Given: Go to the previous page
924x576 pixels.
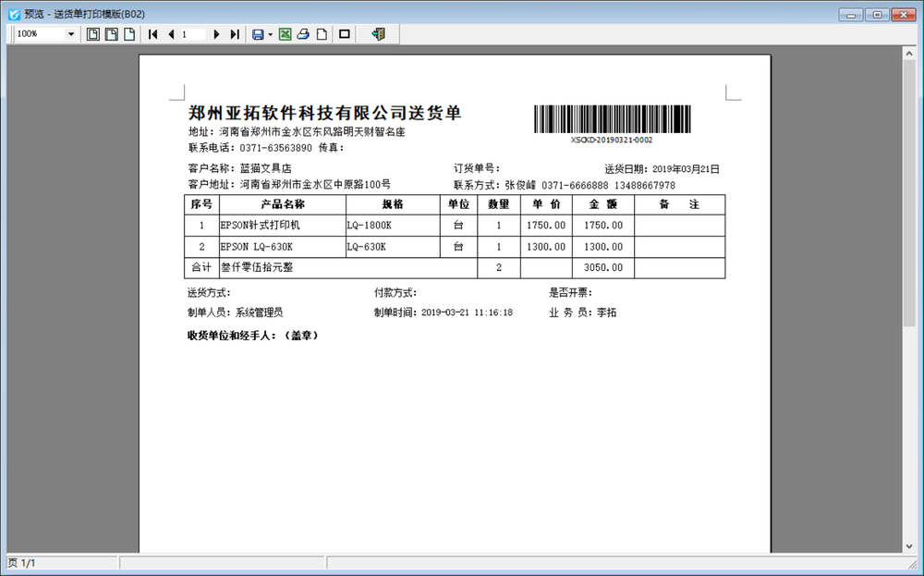Looking at the screenshot, I should [171, 34].
